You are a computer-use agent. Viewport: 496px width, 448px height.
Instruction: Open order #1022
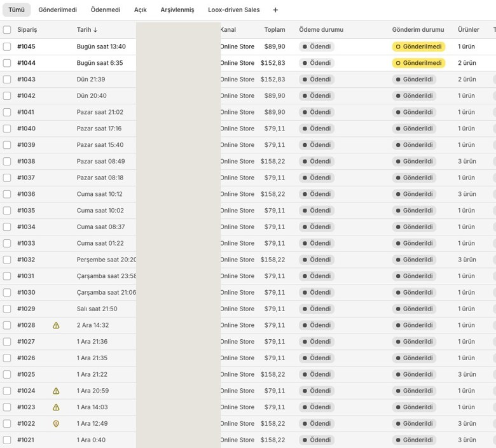pos(26,424)
